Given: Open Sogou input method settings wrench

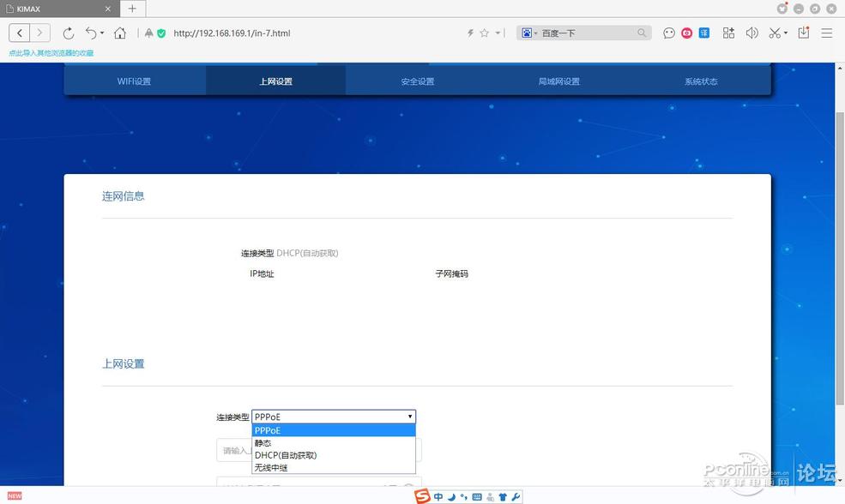Looking at the screenshot, I should (516, 495).
